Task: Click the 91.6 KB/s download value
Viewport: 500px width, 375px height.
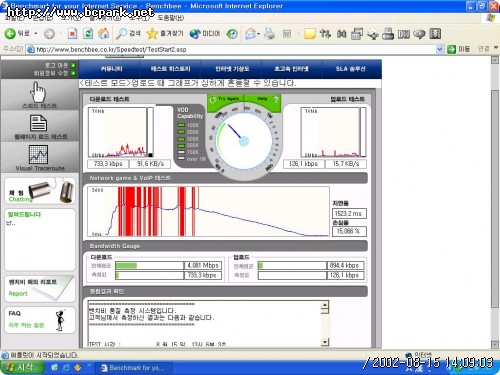Action: pyautogui.click(x=150, y=164)
